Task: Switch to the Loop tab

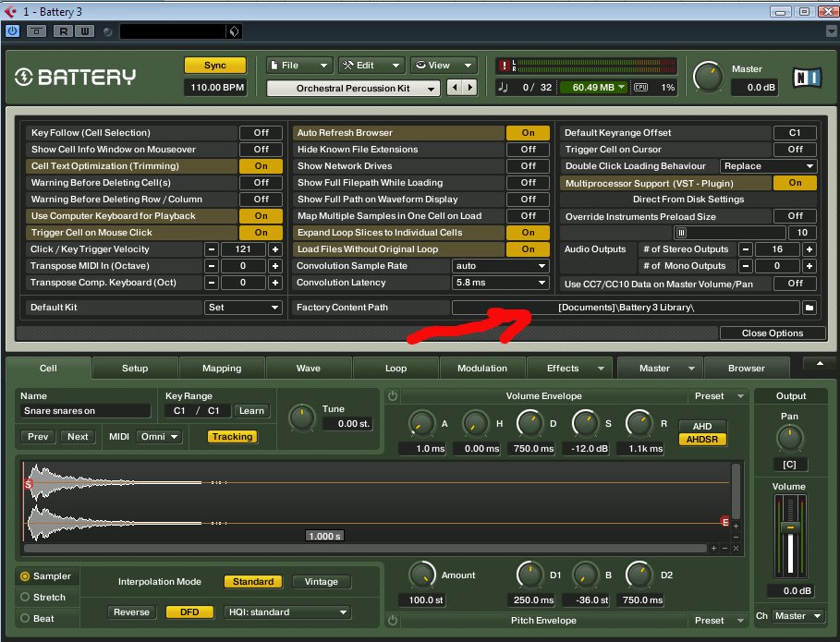Action: pyautogui.click(x=396, y=369)
